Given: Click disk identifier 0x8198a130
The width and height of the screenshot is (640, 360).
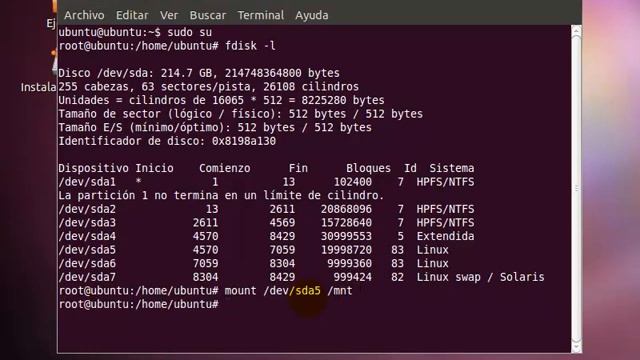Looking at the screenshot, I should tap(244, 141).
